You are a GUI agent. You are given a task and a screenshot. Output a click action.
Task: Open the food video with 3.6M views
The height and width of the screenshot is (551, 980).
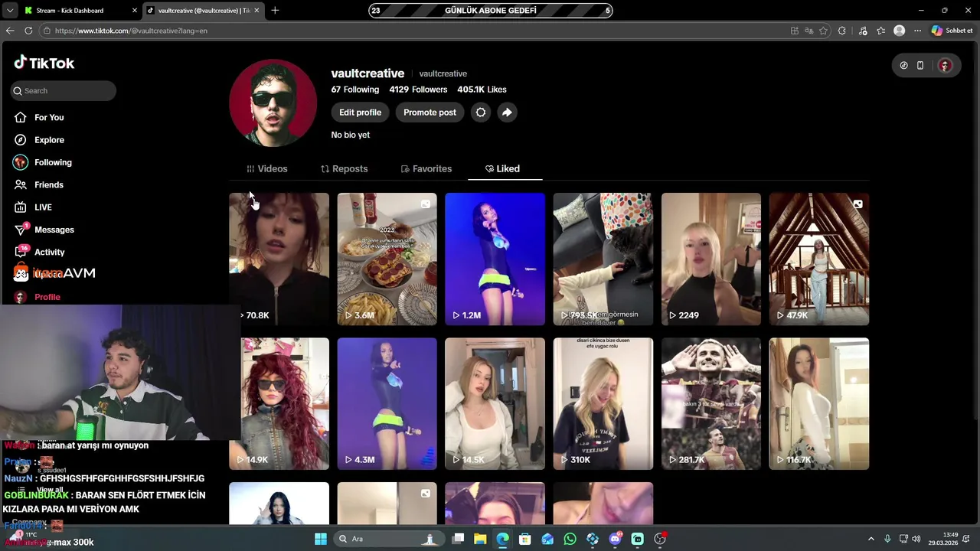click(x=387, y=259)
